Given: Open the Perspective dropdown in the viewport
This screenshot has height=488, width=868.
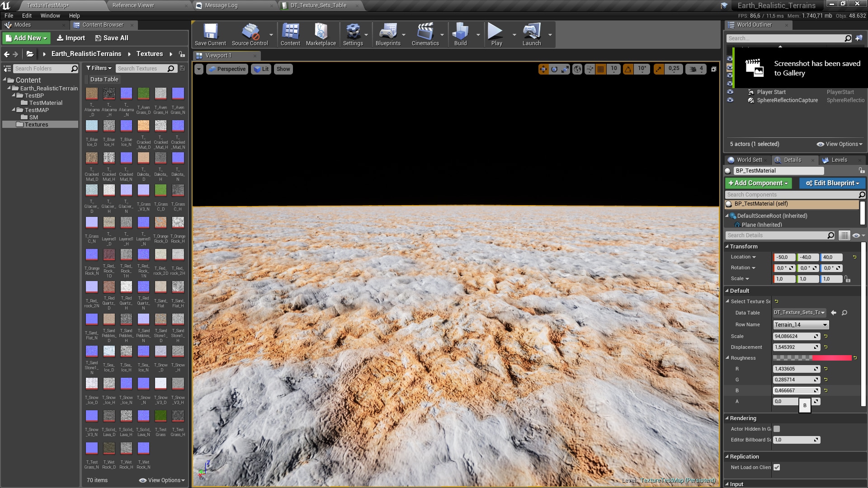Looking at the screenshot, I should pos(227,69).
